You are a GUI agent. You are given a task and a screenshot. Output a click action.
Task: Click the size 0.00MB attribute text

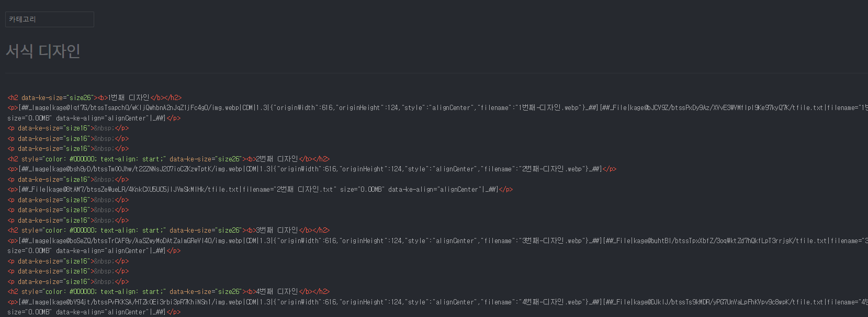29,118
